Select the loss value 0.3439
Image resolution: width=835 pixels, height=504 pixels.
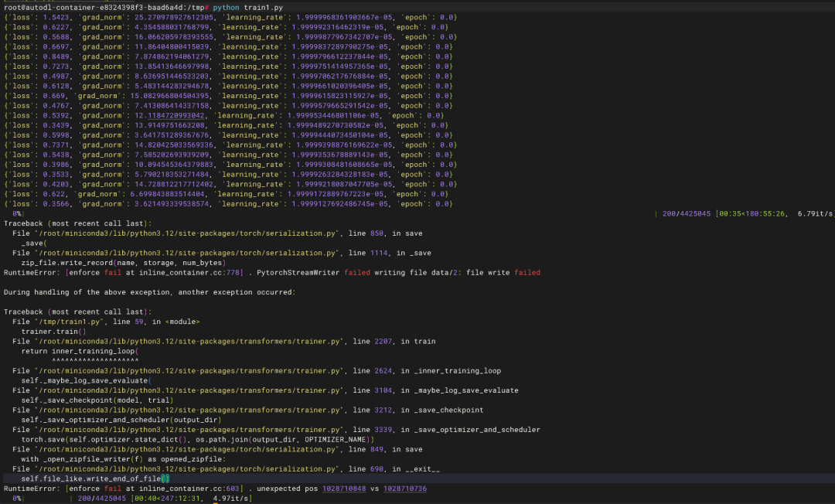(x=56, y=125)
